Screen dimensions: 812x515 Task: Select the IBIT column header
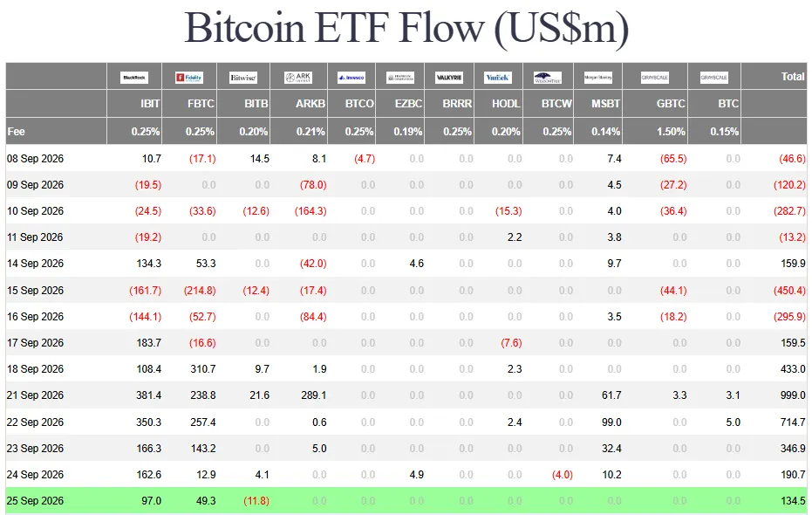point(150,104)
